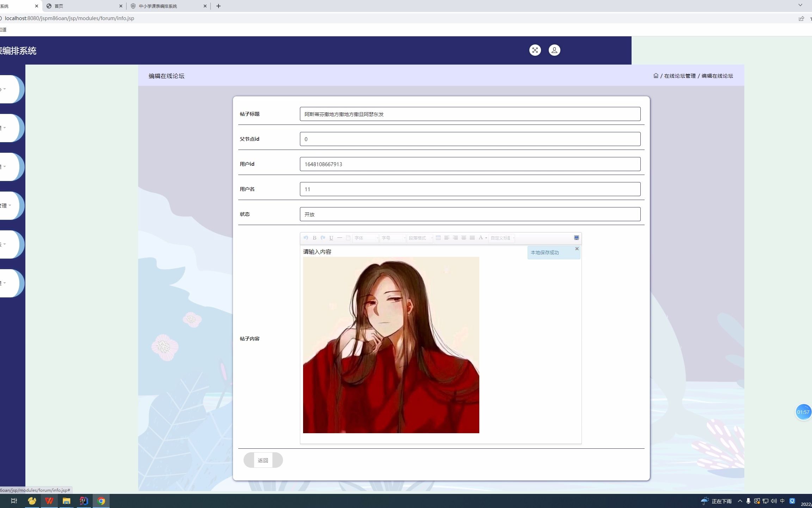Click the share page icon in address bar
This screenshot has height=508, width=812.
click(x=801, y=18)
